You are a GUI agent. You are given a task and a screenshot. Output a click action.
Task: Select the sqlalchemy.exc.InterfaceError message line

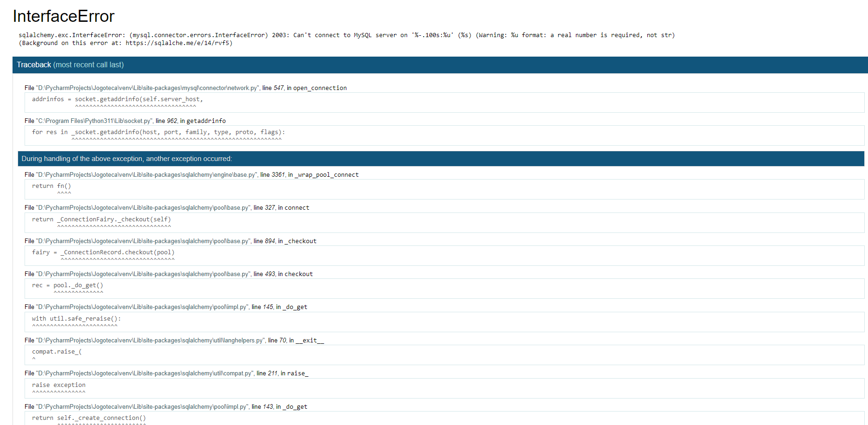346,35
